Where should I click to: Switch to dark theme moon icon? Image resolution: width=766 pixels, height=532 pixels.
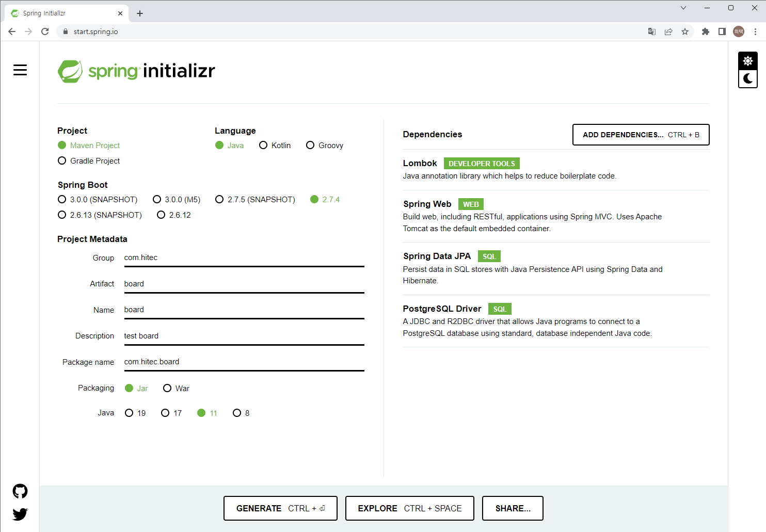coord(748,78)
